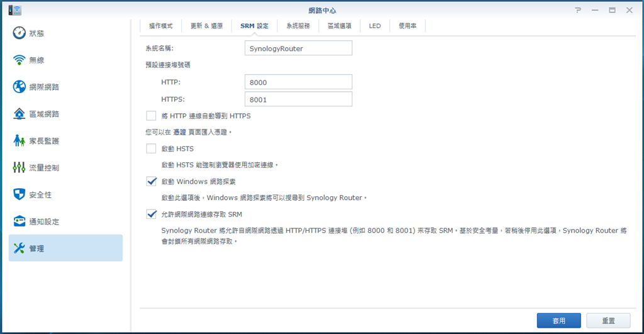Click the 套用 apply button
644x334 pixels.
click(558, 321)
